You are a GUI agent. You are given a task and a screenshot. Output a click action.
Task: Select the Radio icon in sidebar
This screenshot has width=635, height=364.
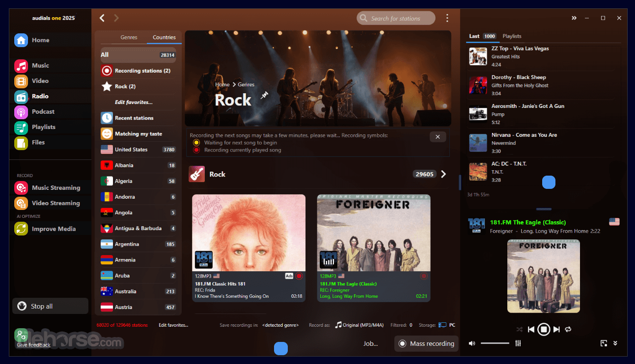click(x=21, y=97)
